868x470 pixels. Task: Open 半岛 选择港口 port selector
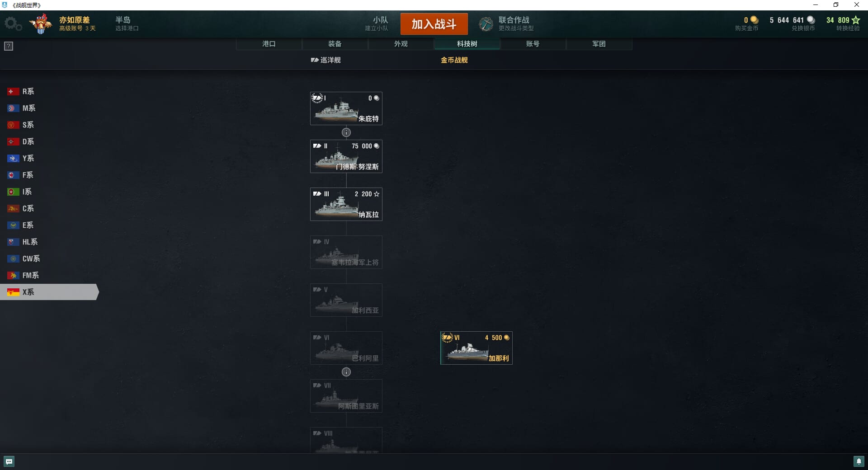(x=127, y=23)
